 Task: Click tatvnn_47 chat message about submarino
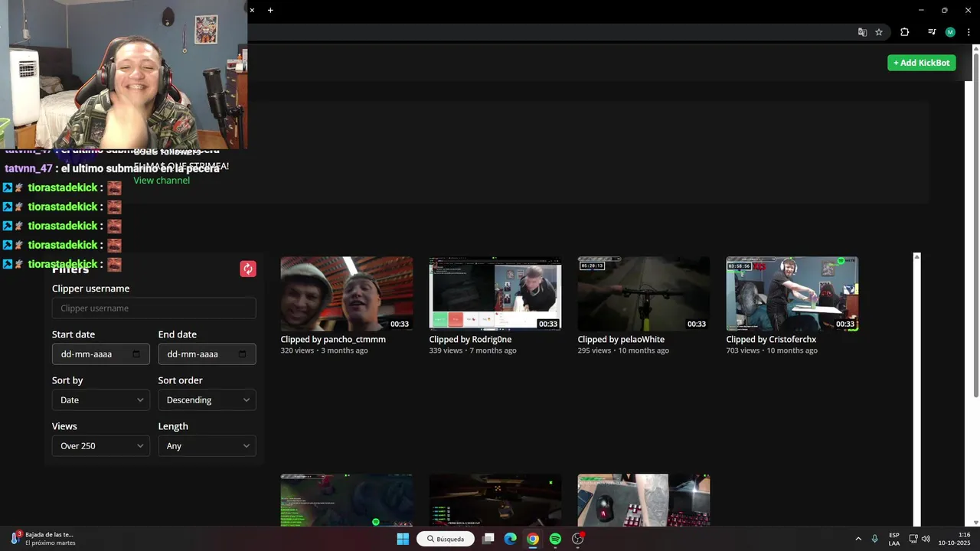[x=112, y=168]
